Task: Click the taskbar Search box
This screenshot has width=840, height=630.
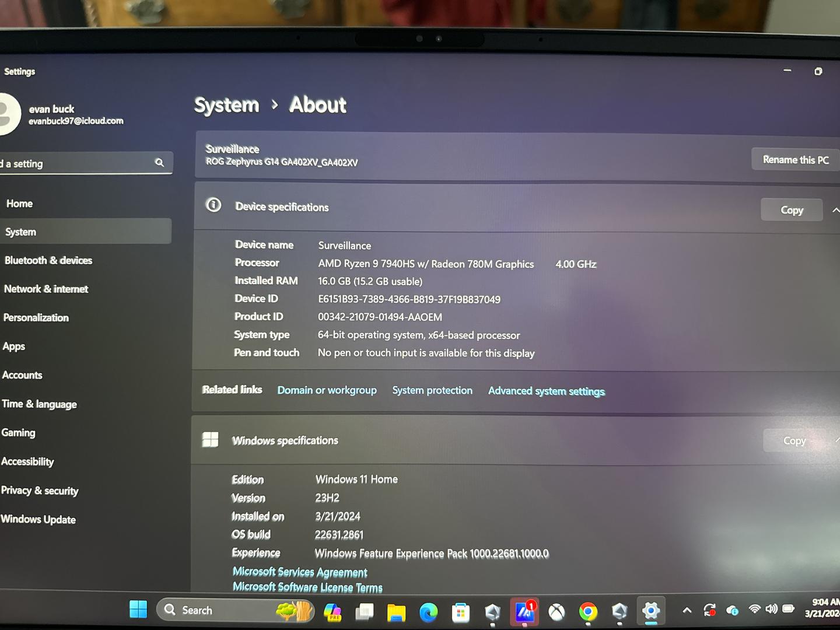Action: tap(236, 610)
